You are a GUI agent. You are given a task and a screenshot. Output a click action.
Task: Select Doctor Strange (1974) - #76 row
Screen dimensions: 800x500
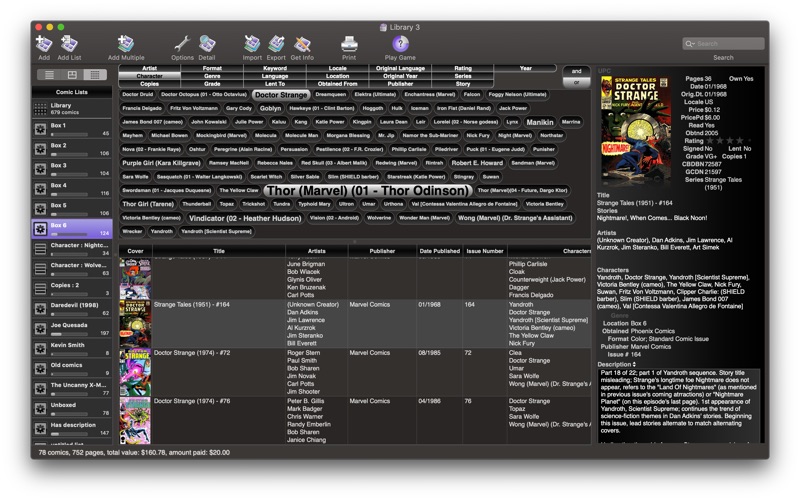[x=355, y=420]
